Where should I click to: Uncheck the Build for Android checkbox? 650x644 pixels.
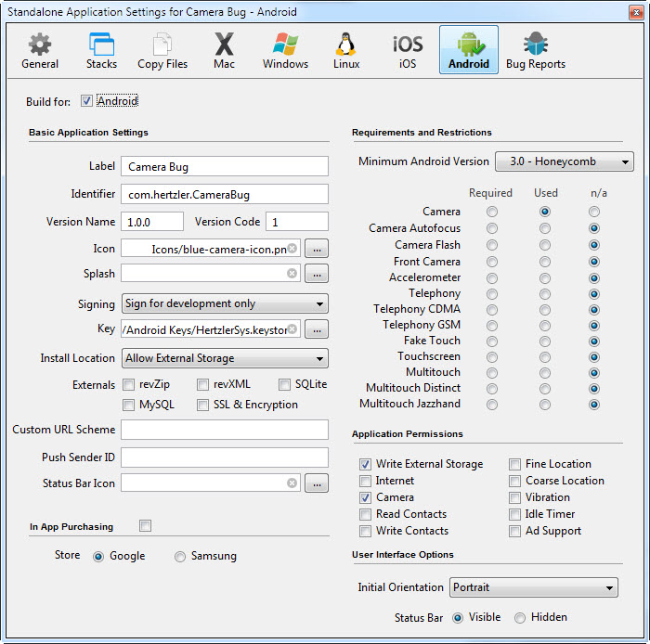click(x=87, y=101)
